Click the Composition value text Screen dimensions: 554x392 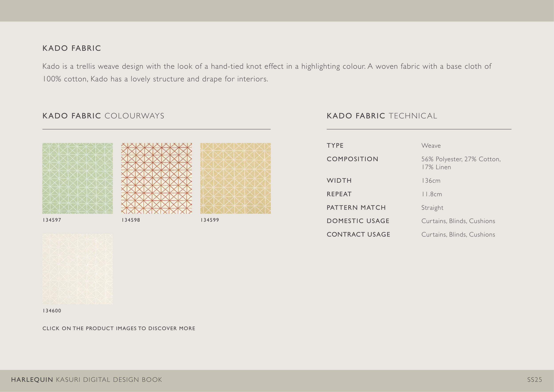(461, 163)
